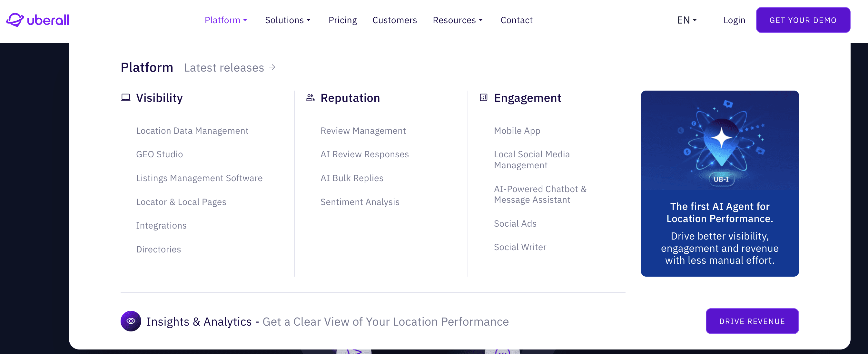Click the laptop icon beside Visibility
This screenshot has height=354, width=868.
pos(125,98)
